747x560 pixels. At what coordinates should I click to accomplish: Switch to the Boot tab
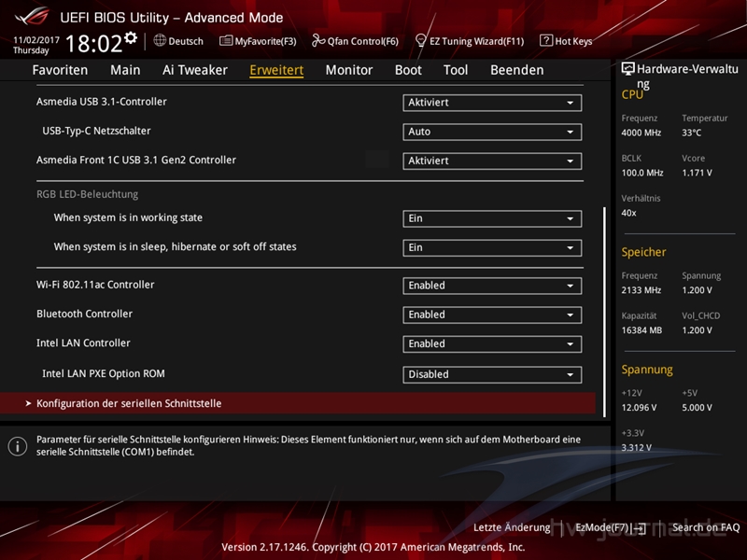408,70
